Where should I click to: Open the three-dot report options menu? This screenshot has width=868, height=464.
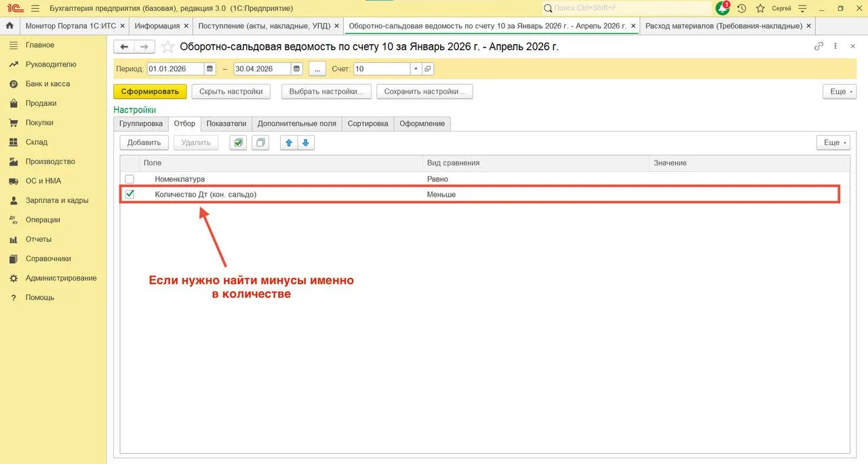(835, 46)
